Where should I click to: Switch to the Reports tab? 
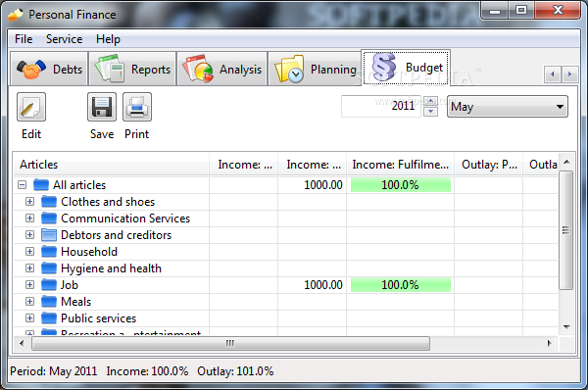click(x=132, y=69)
